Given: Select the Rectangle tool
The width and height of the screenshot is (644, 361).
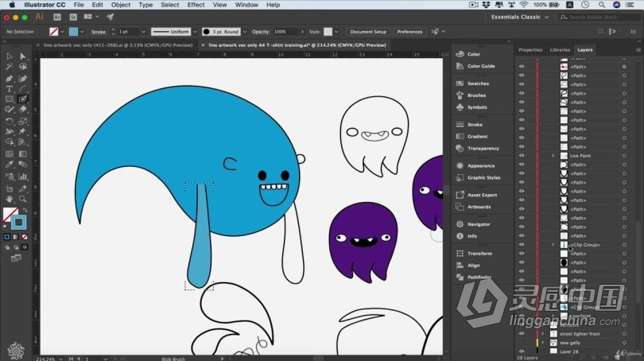Looking at the screenshot, I should [x=9, y=99].
